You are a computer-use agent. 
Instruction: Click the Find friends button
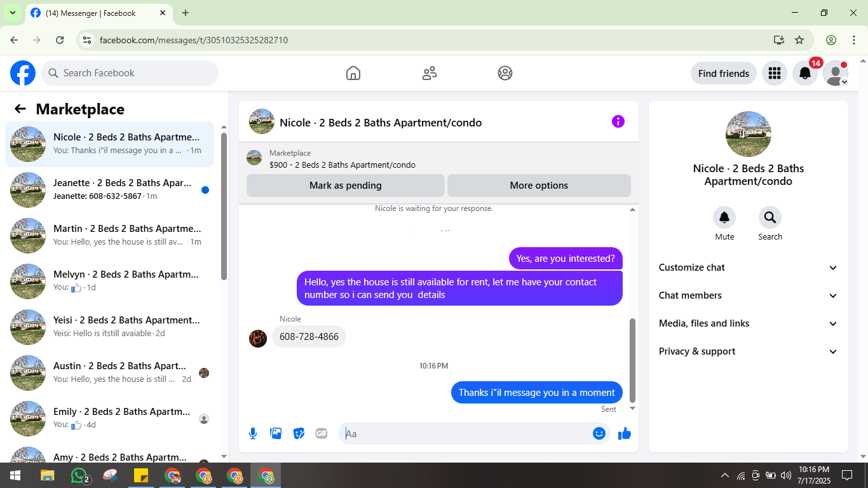pyautogui.click(x=724, y=73)
